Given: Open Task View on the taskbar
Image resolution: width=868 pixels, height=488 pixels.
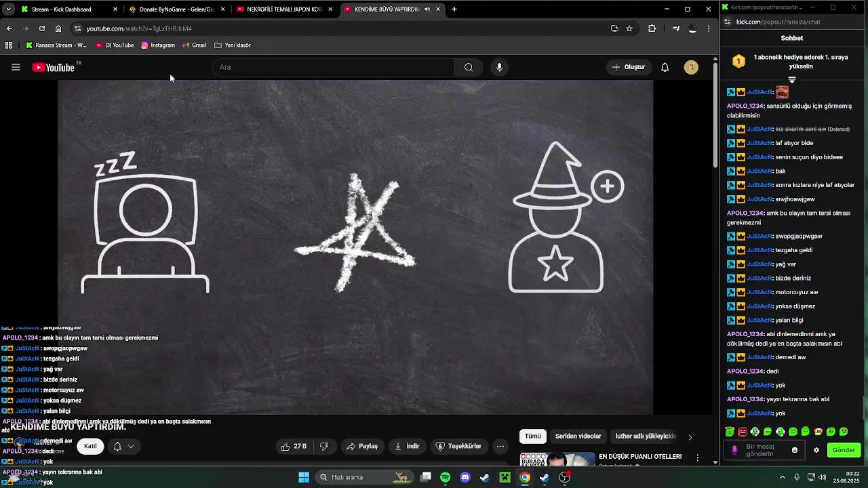Looking at the screenshot, I should [x=425, y=477].
